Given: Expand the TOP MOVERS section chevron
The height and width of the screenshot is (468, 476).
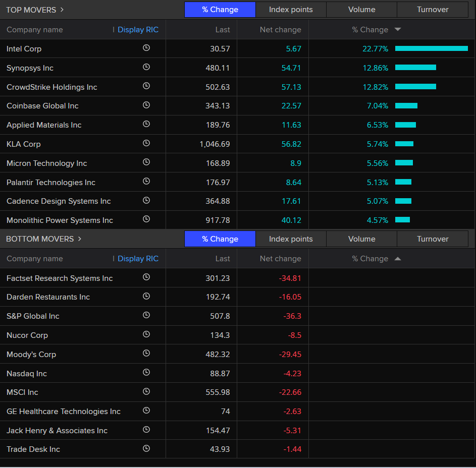Looking at the screenshot, I should tap(62, 10).
